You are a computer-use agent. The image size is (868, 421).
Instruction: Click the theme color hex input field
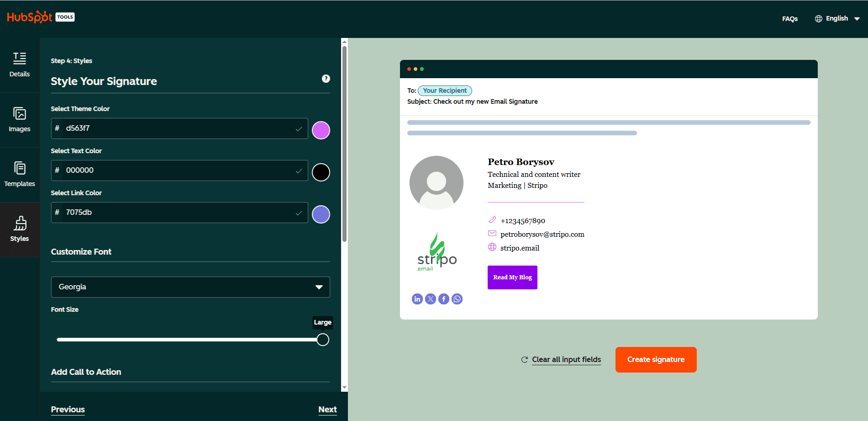point(179,128)
